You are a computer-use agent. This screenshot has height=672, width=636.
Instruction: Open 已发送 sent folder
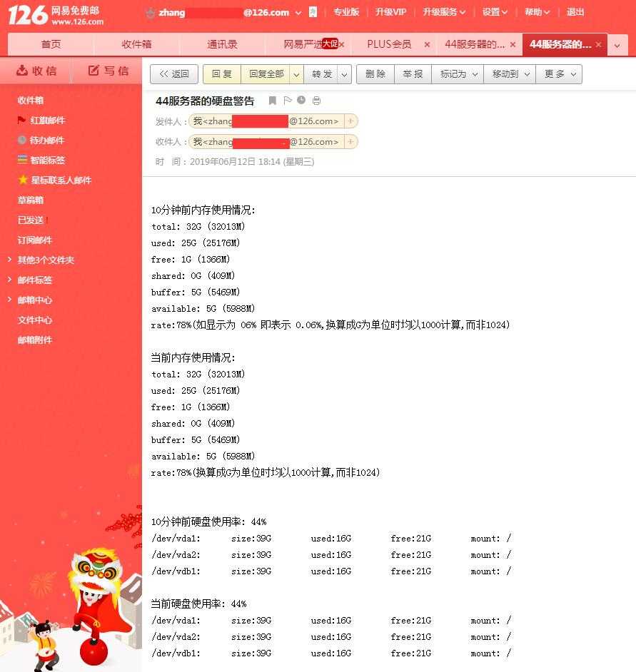pyautogui.click(x=31, y=220)
